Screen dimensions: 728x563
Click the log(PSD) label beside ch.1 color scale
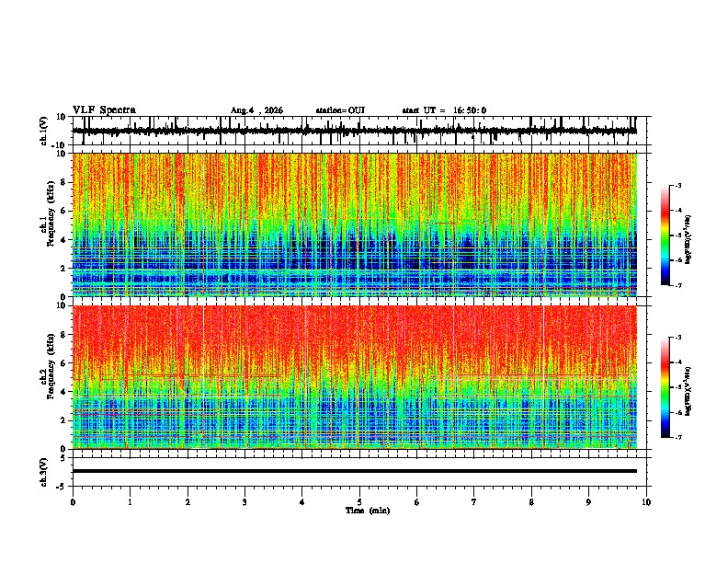[x=688, y=240]
